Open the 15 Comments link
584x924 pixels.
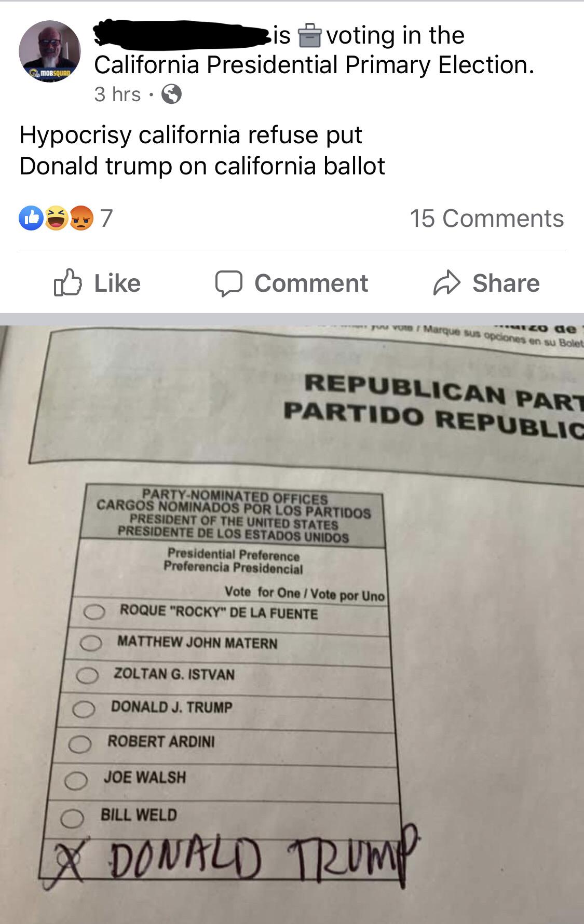pyautogui.click(x=486, y=219)
